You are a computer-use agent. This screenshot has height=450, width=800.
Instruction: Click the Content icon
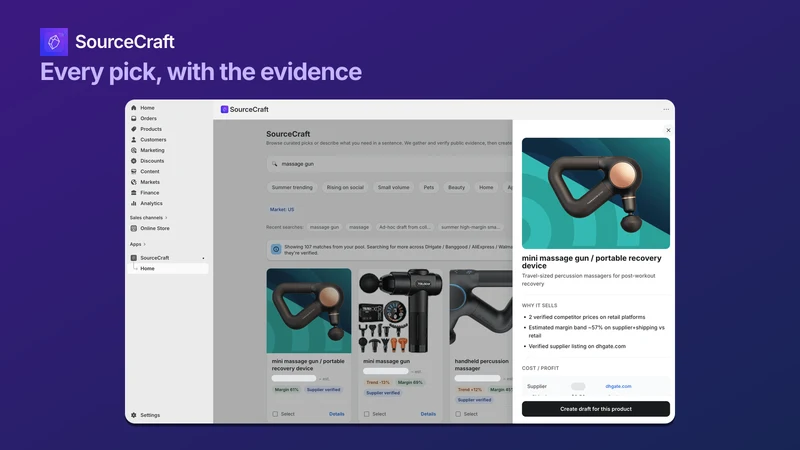coord(134,171)
